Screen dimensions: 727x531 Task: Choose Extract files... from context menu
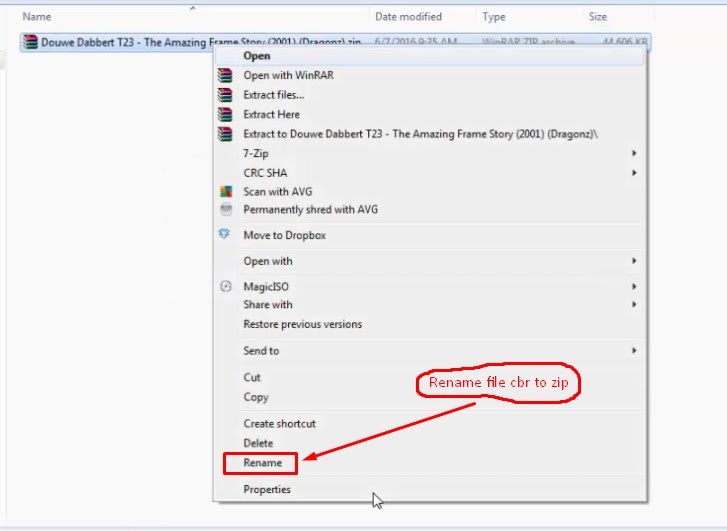tap(430, 95)
